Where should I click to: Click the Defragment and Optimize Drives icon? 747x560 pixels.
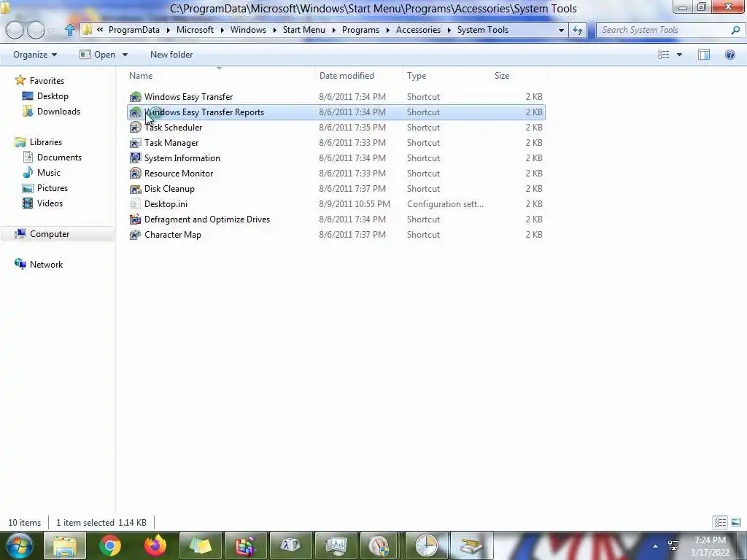pyautogui.click(x=135, y=219)
